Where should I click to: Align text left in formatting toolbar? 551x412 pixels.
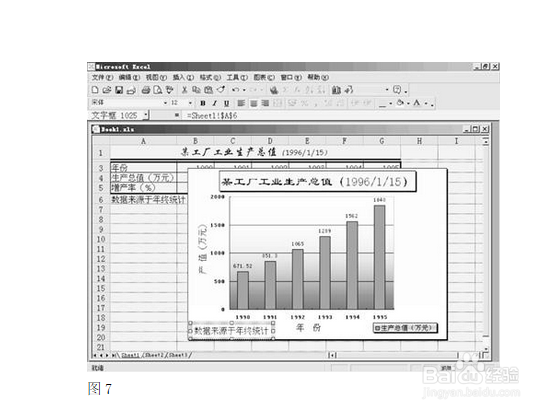(241, 103)
